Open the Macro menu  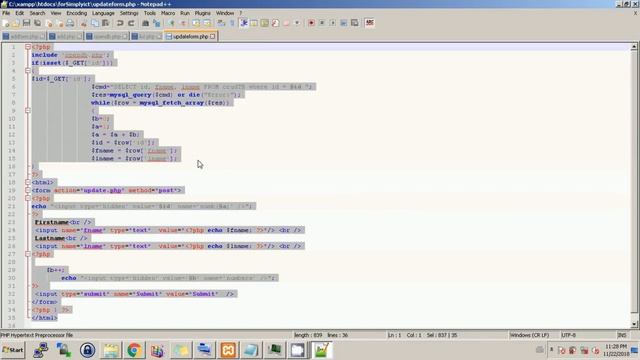[x=168, y=13]
